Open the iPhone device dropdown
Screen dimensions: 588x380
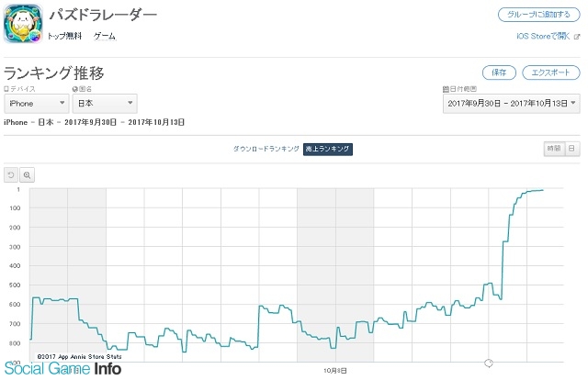[x=37, y=104]
